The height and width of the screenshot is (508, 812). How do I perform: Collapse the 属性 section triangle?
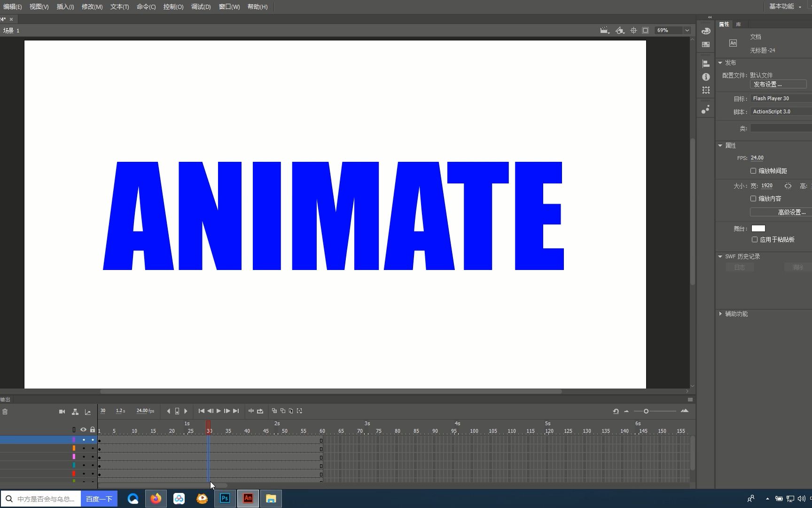tap(720, 145)
